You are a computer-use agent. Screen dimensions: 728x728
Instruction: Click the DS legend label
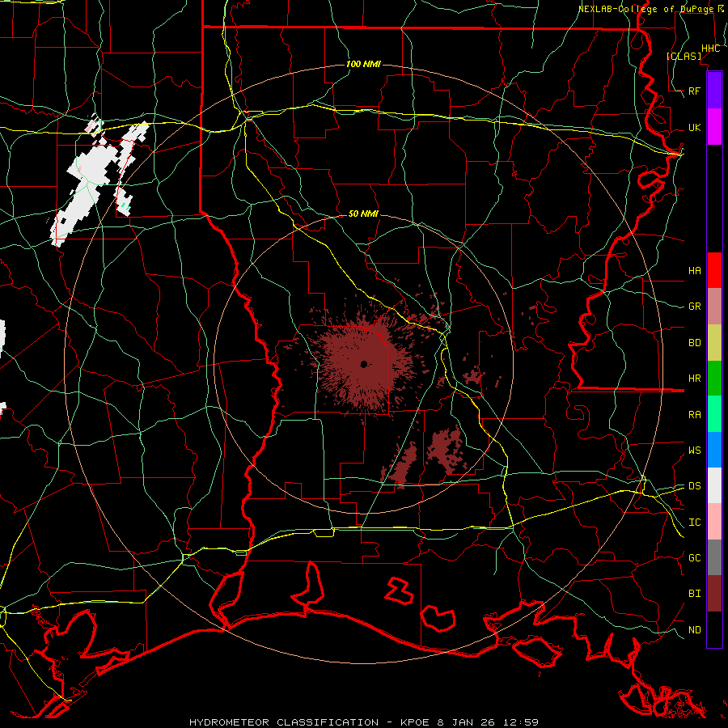pyautogui.click(x=694, y=486)
